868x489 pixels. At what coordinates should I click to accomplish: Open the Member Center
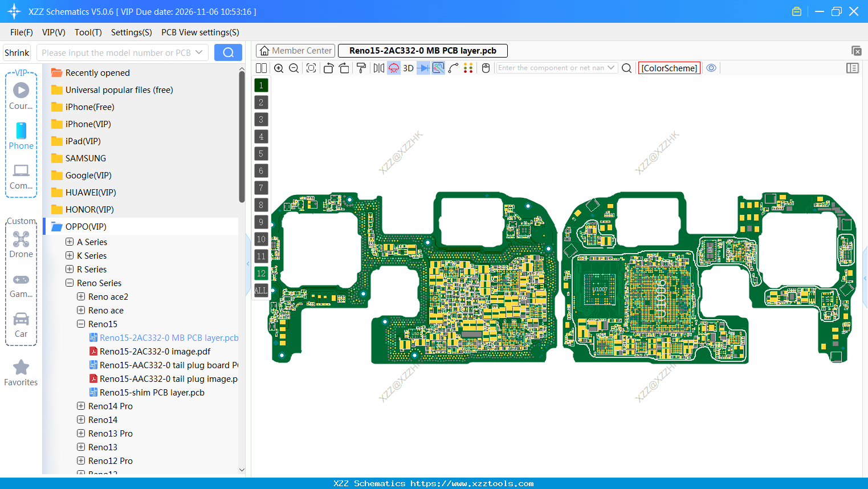coord(295,50)
